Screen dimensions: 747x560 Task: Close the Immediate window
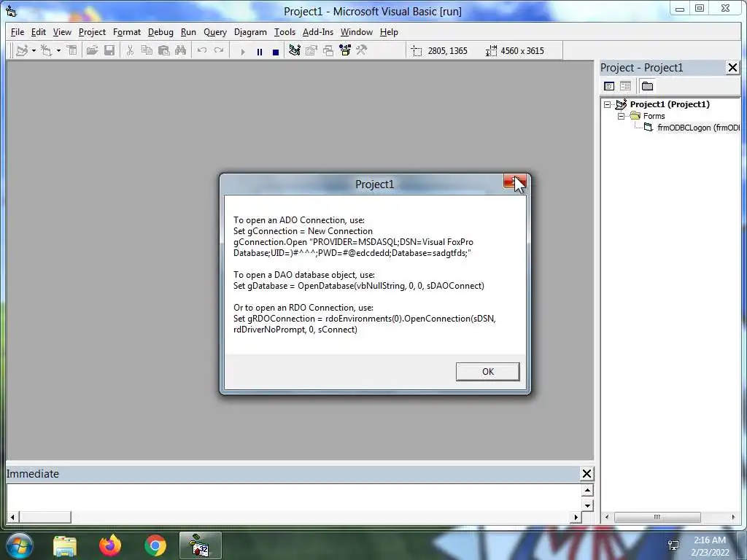point(587,474)
